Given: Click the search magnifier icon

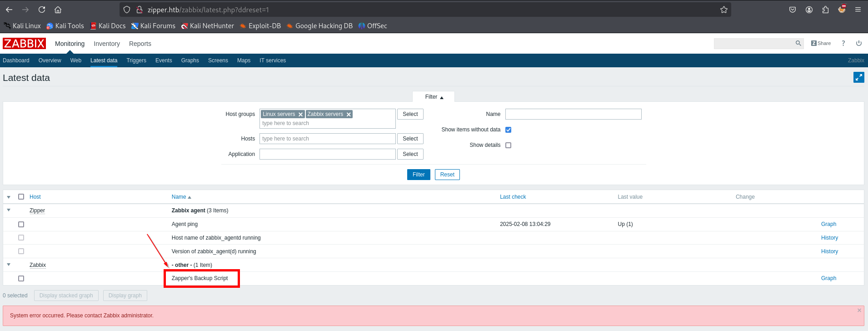Looking at the screenshot, I should [x=798, y=43].
